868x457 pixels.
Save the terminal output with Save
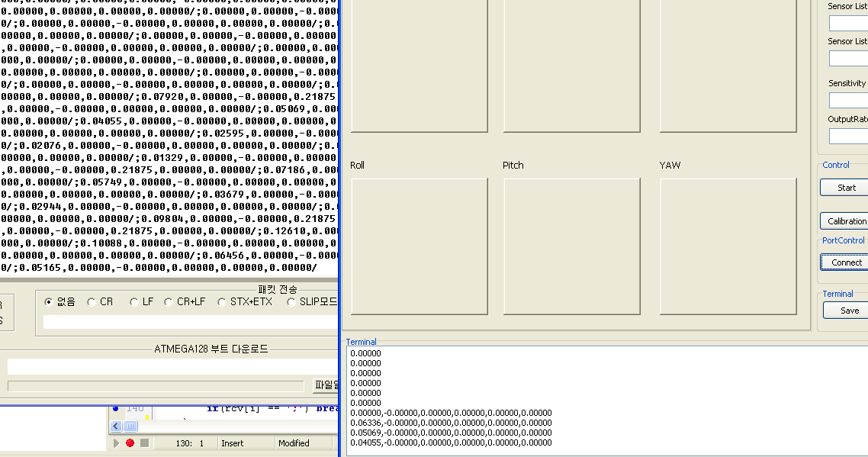point(847,311)
